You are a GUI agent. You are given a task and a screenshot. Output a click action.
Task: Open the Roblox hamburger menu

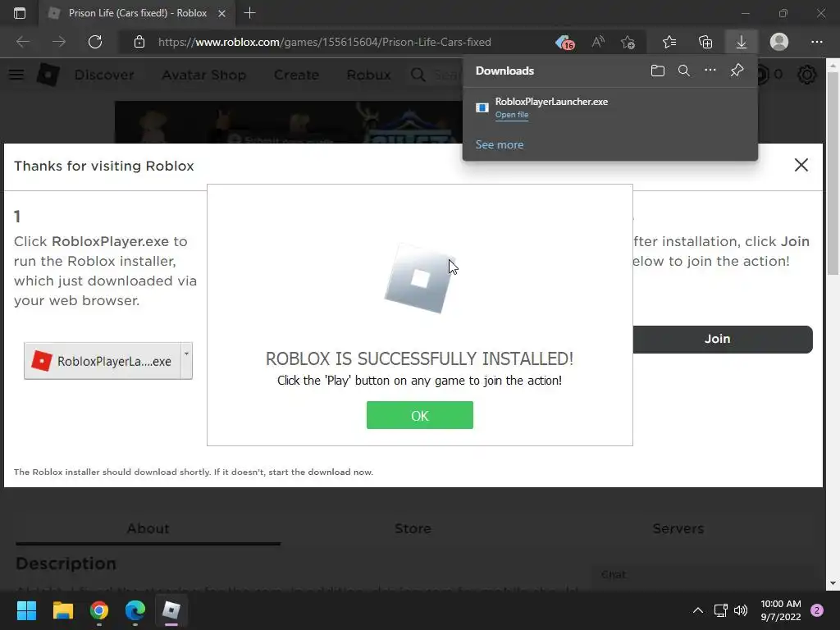(x=16, y=75)
